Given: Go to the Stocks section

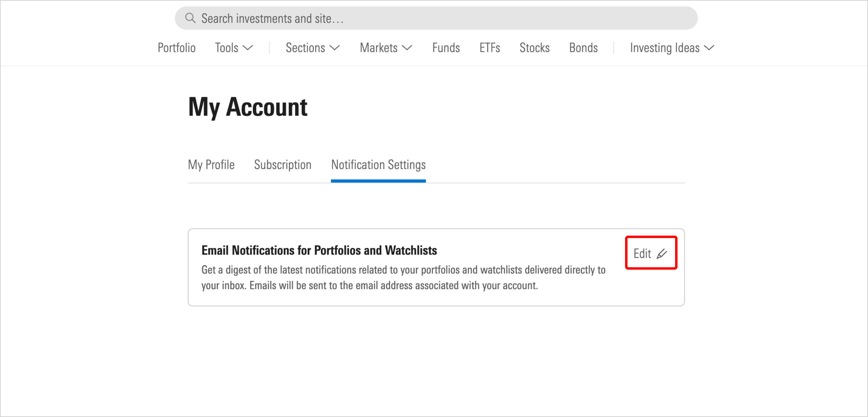Looking at the screenshot, I should click(534, 48).
